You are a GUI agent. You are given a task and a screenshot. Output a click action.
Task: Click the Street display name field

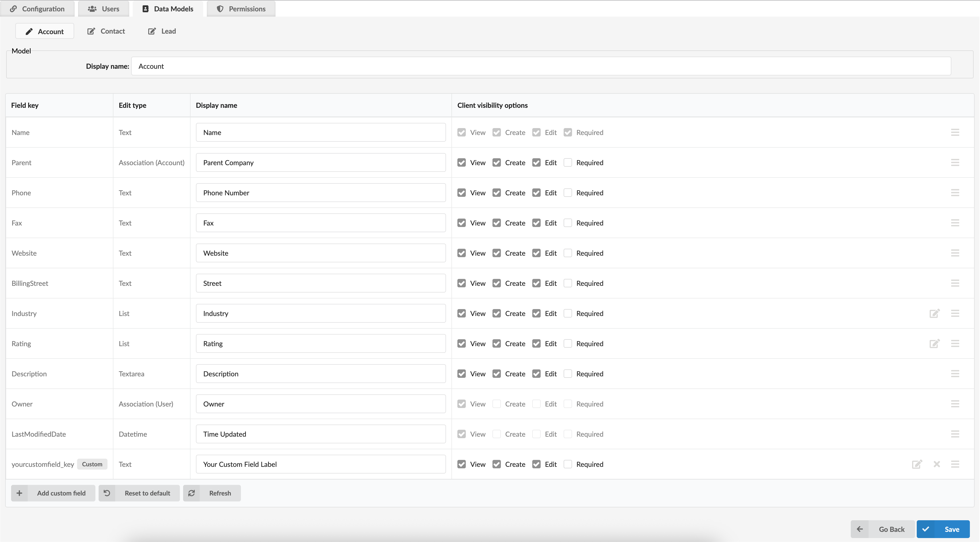coord(321,283)
